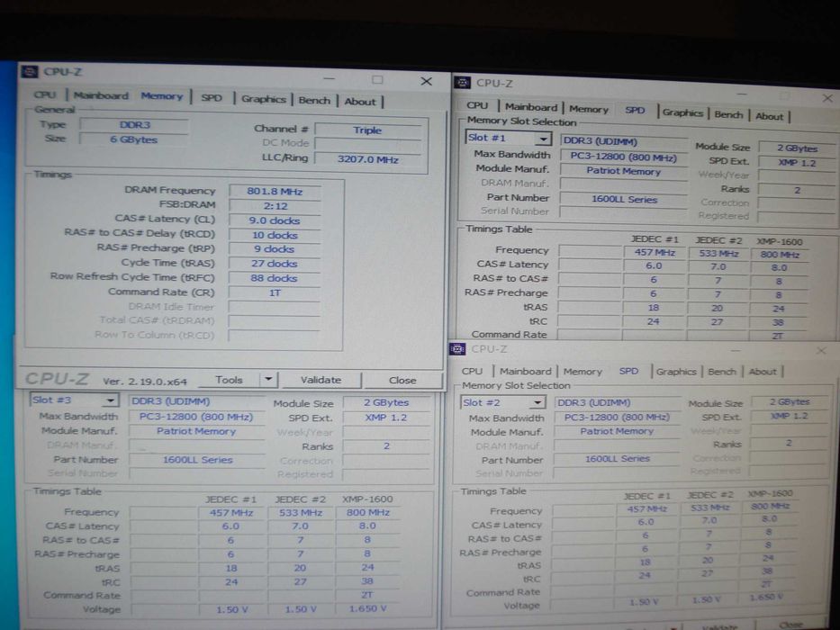Image resolution: width=840 pixels, height=630 pixels.
Task: Click the 9.0 clocks CAS# Latency value
Action: (x=275, y=220)
